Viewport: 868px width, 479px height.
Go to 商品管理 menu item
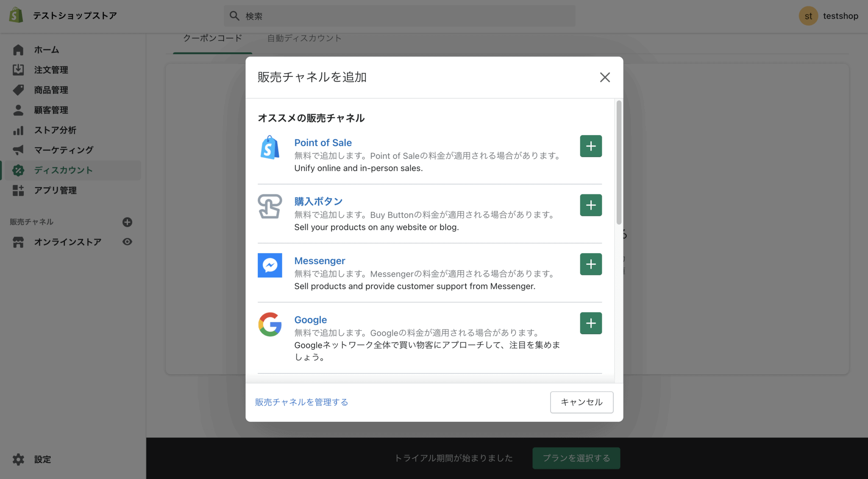(51, 90)
